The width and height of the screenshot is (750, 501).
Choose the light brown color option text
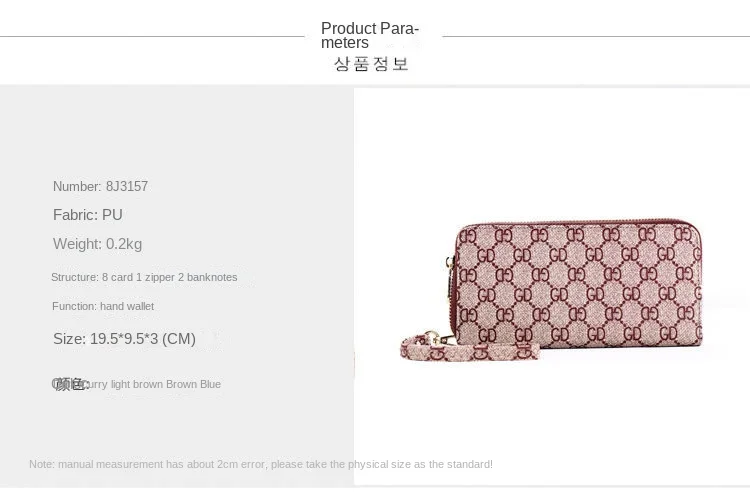point(136,384)
